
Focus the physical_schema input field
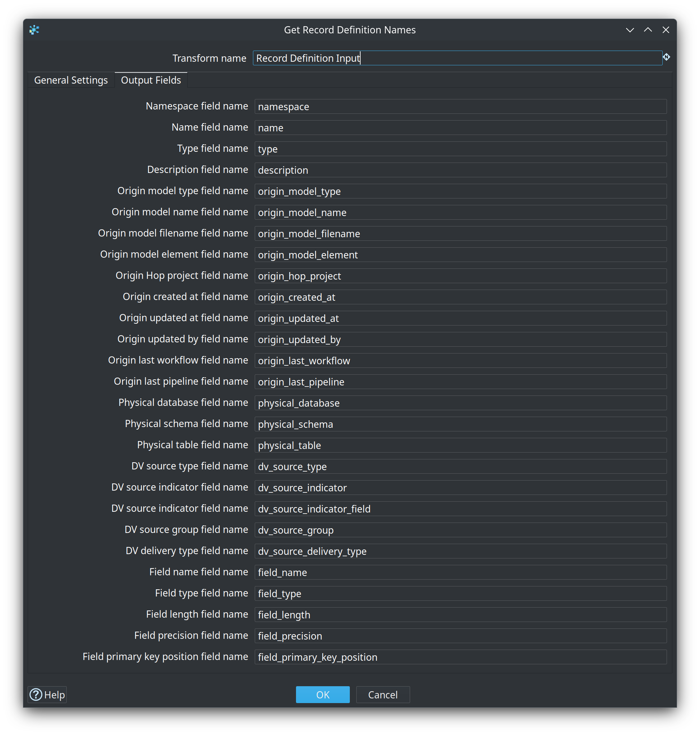(460, 425)
